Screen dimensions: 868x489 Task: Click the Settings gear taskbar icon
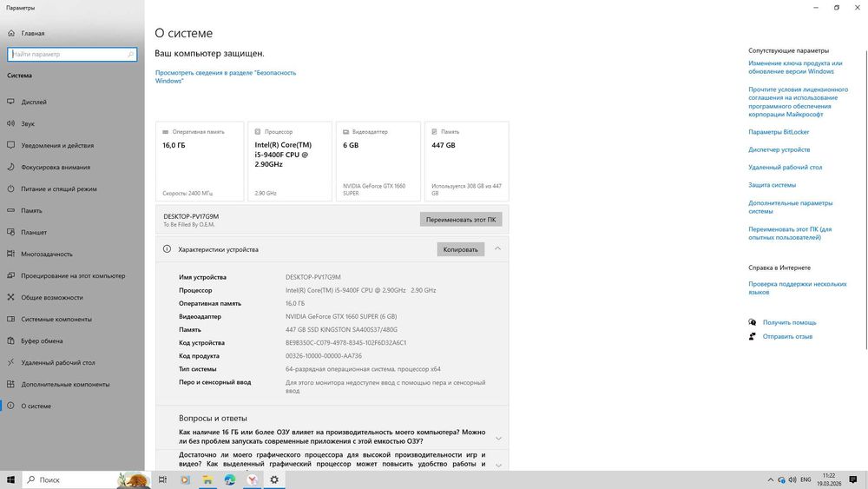tap(274, 479)
